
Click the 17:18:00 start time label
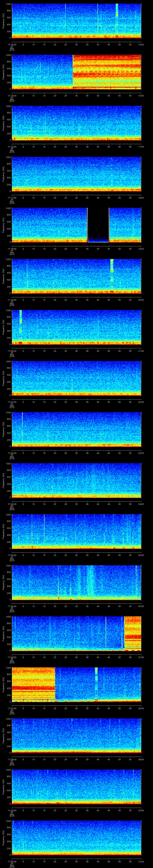(12, 249)
